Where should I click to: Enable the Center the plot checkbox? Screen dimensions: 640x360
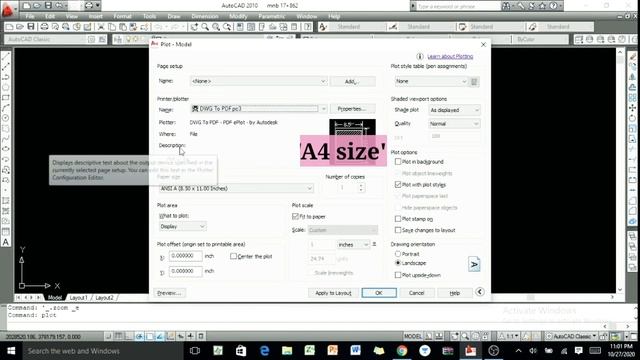tap(233, 256)
